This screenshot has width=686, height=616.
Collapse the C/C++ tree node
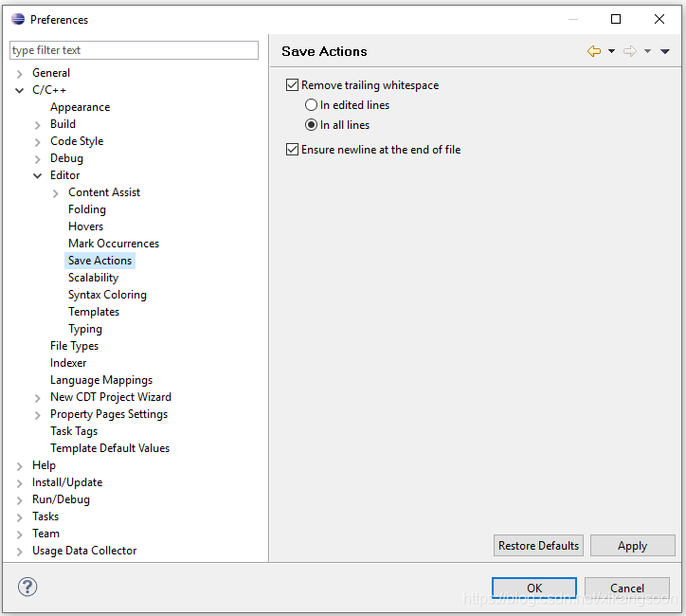tap(20, 91)
